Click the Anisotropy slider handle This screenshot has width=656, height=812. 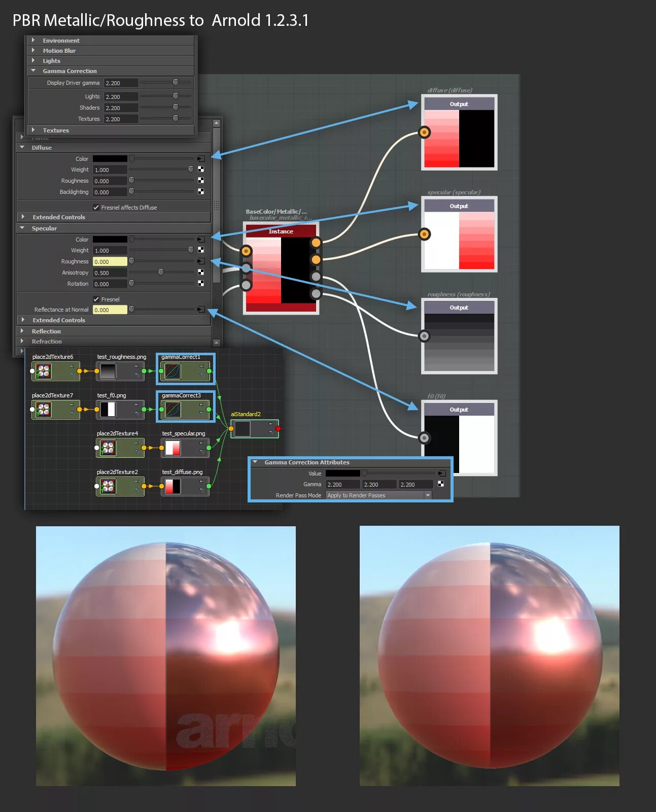pos(161,273)
